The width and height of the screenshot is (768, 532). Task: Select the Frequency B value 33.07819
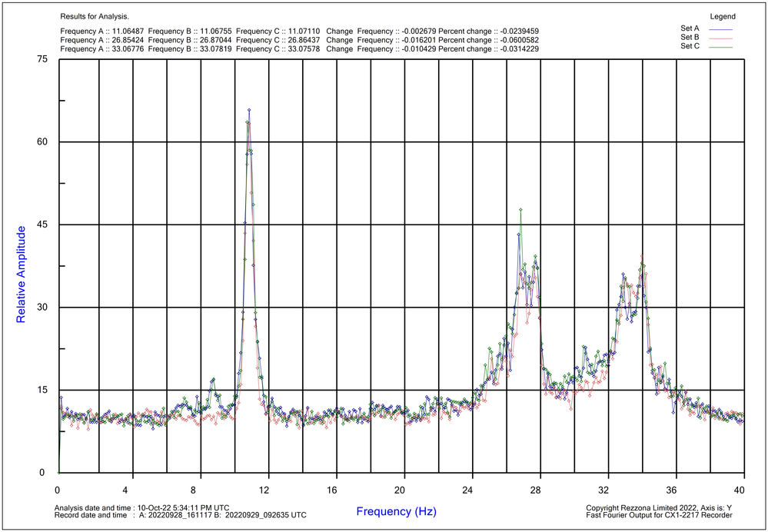[217, 48]
